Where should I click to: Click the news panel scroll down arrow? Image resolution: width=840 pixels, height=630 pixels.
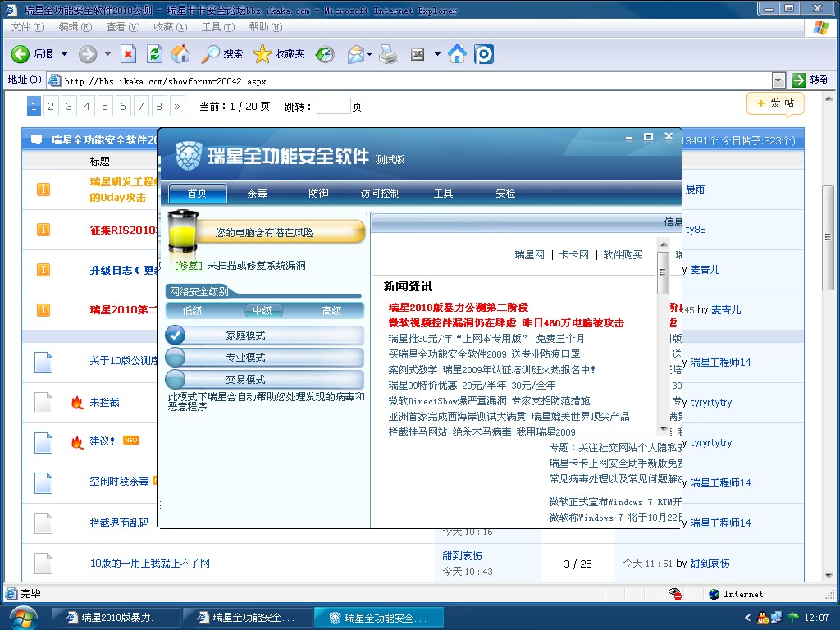[x=664, y=429]
